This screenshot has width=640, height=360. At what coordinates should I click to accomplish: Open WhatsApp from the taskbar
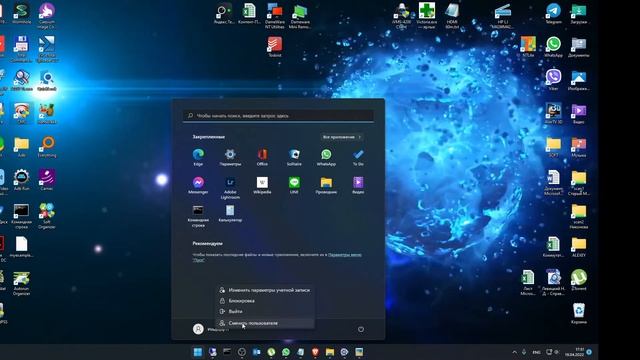(x=286, y=352)
